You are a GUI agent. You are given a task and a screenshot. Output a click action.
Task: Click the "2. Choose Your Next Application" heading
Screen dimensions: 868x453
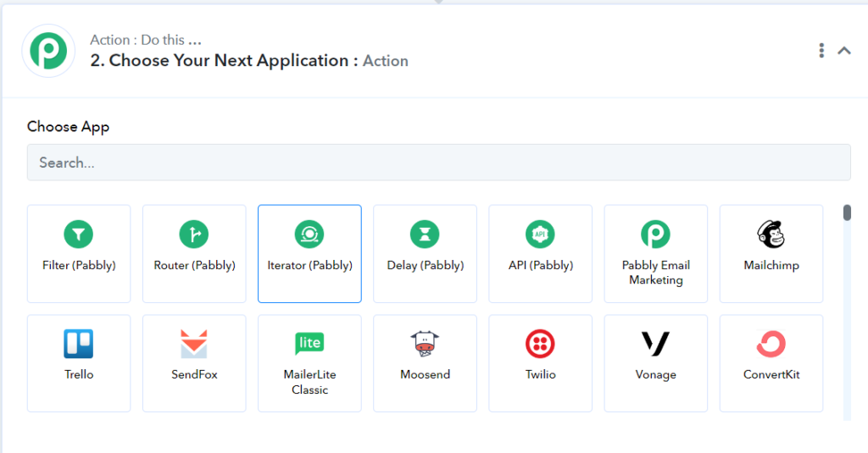click(224, 60)
